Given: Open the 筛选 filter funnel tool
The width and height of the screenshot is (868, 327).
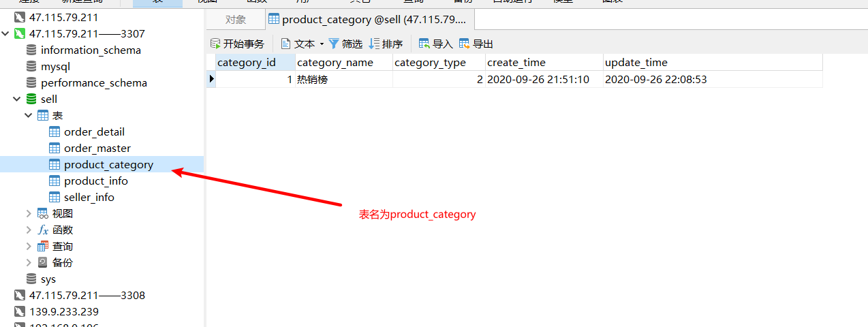Looking at the screenshot, I should 345,44.
